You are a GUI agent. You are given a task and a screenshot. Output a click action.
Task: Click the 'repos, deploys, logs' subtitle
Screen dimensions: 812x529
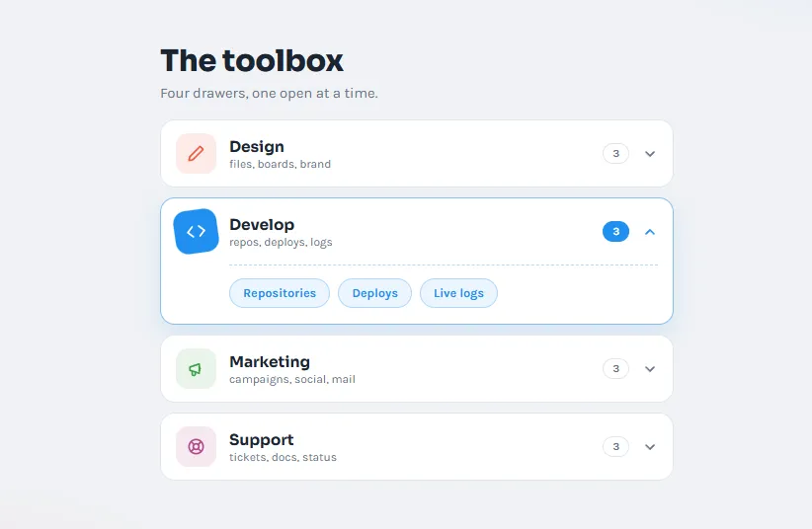click(x=281, y=242)
